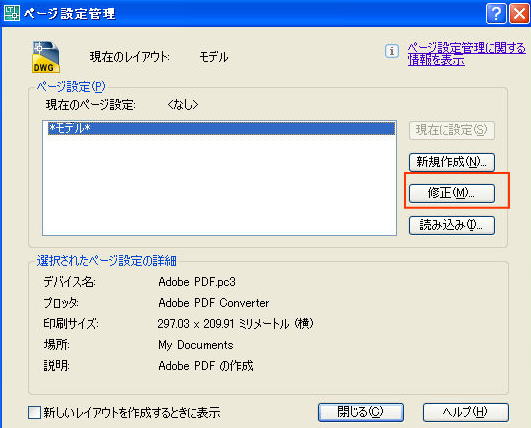Click the ページ設定(P) group label
Screen dimensions: 531x428
[71, 87]
